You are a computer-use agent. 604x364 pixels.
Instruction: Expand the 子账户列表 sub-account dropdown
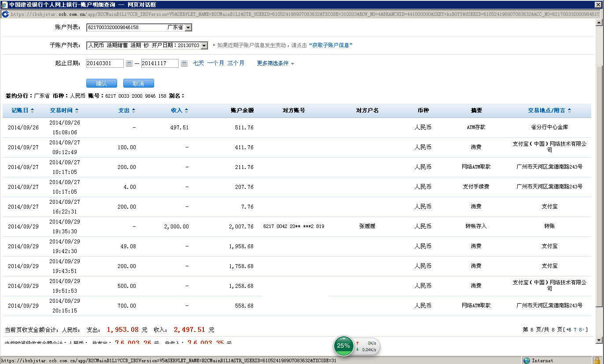click(x=204, y=45)
